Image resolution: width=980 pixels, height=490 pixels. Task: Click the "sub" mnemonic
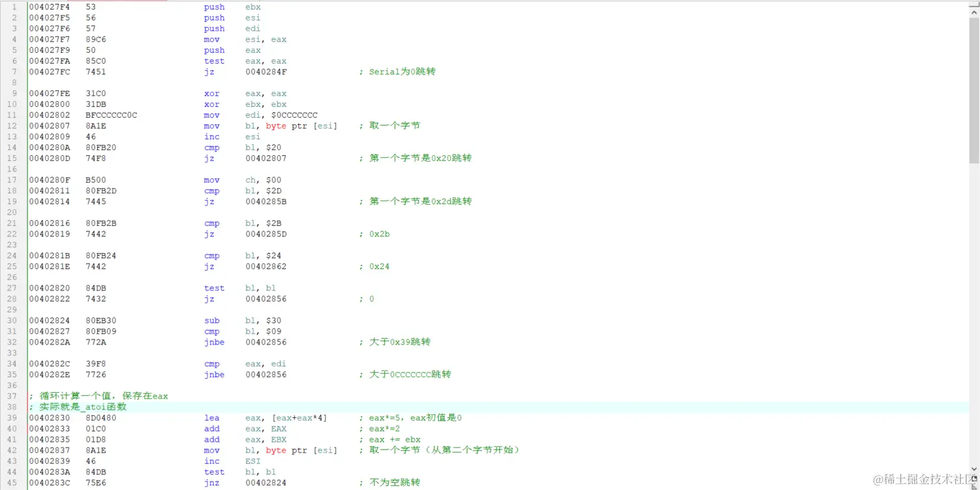212,321
